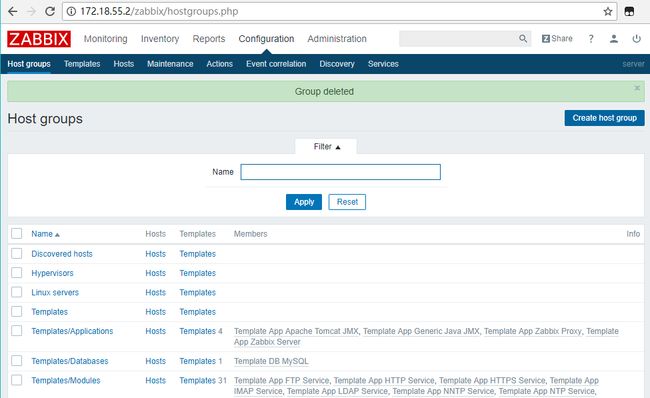Switch to Host groups submenu
This screenshot has height=398, width=650.
[29, 64]
